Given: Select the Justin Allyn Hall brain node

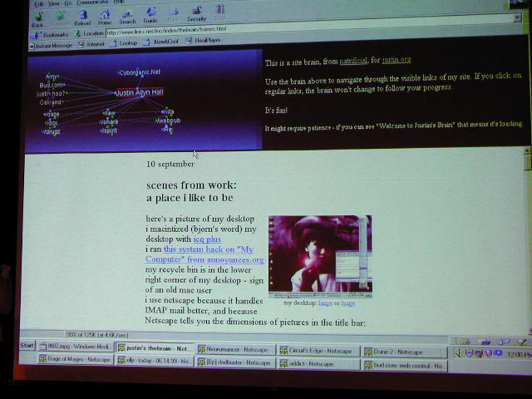Looking at the screenshot, I should point(150,92).
